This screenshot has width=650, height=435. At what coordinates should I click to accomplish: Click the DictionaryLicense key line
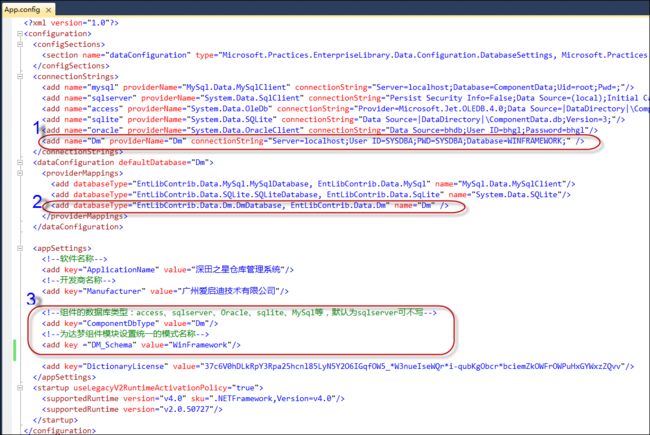point(338,367)
